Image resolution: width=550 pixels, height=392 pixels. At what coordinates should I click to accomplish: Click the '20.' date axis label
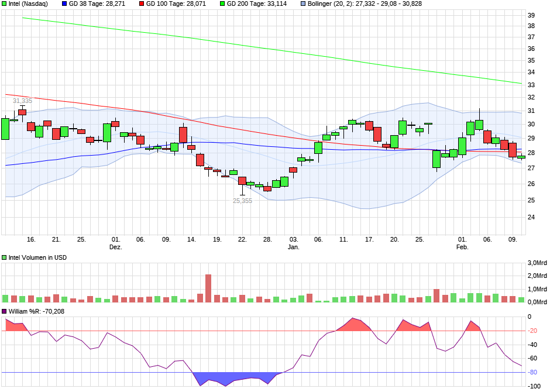[x=394, y=239]
